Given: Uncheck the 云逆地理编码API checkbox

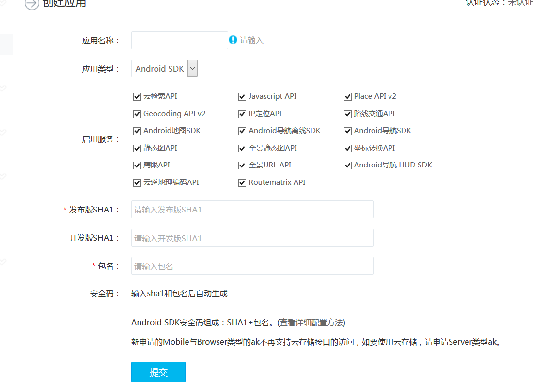Looking at the screenshot, I should [137, 182].
